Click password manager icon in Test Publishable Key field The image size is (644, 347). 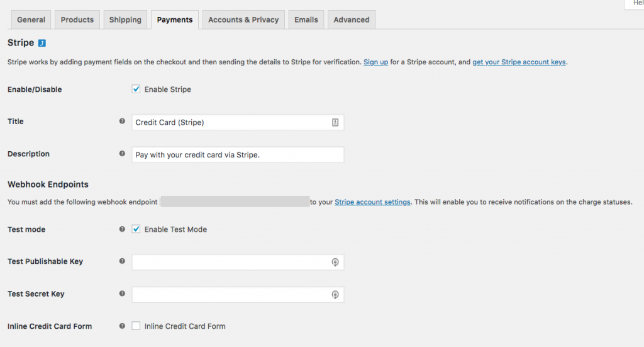(x=335, y=262)
